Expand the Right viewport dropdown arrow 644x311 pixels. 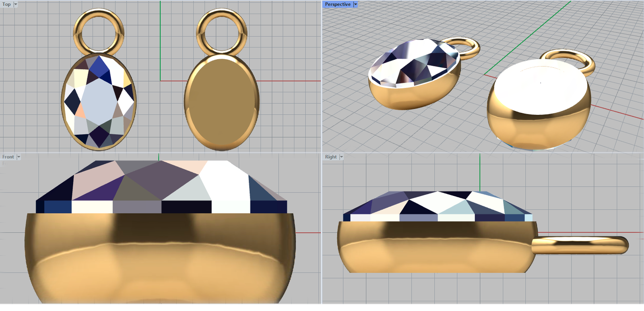341,157
